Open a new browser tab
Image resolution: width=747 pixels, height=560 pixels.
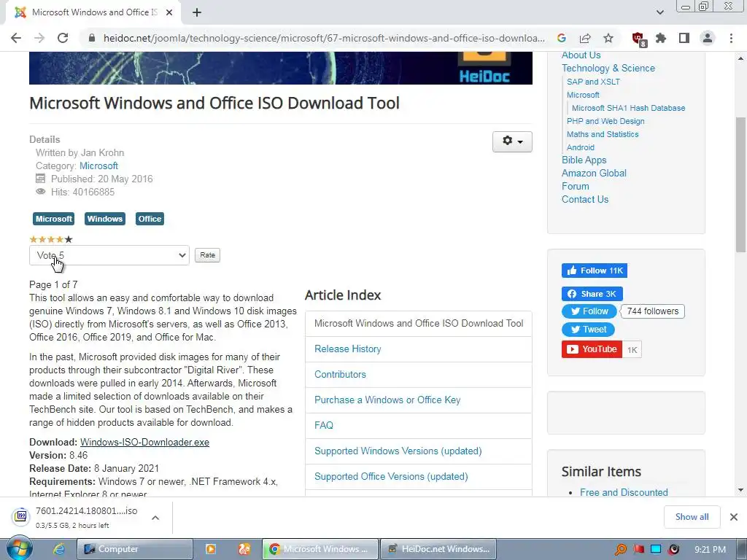coord(197,12)
